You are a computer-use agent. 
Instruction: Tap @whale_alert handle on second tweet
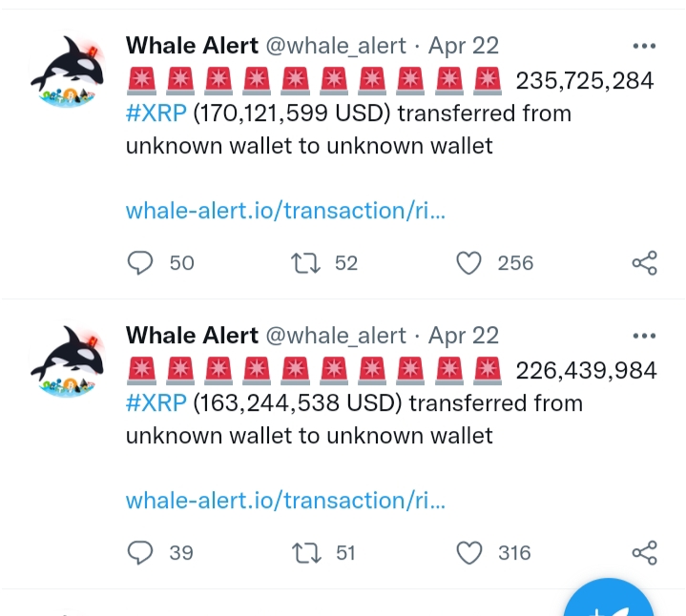tap(336, 336)
